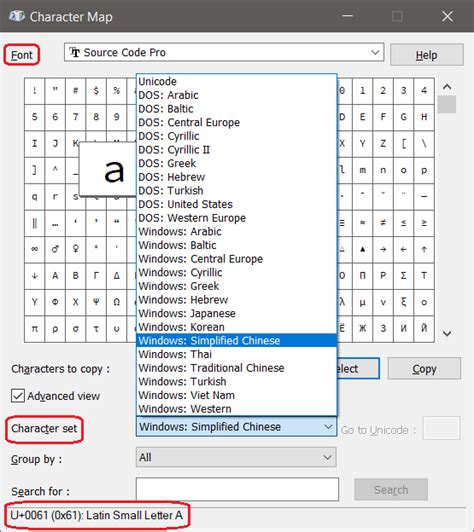The height and width of the screenshot is (532, 474).
Task: Open Help for Character Map
Action: point(426,55)
